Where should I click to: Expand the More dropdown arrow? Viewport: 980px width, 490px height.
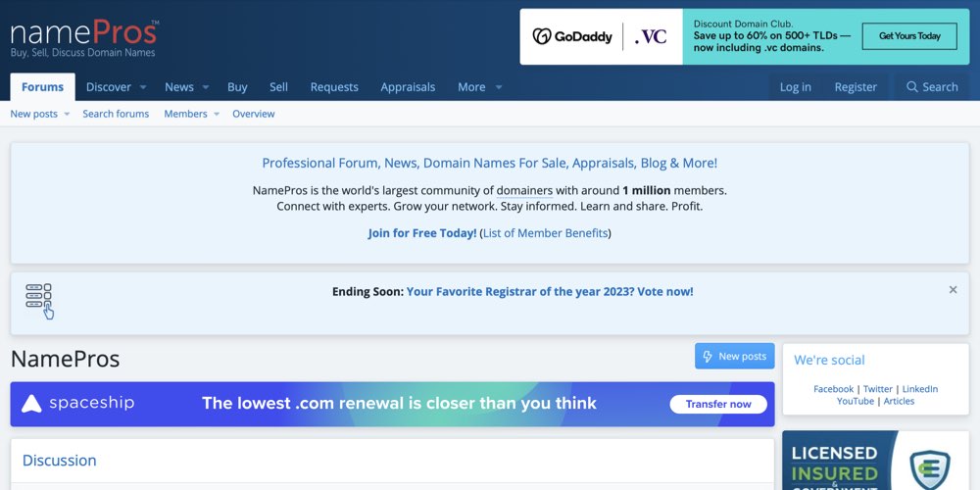tap(498, 87)
